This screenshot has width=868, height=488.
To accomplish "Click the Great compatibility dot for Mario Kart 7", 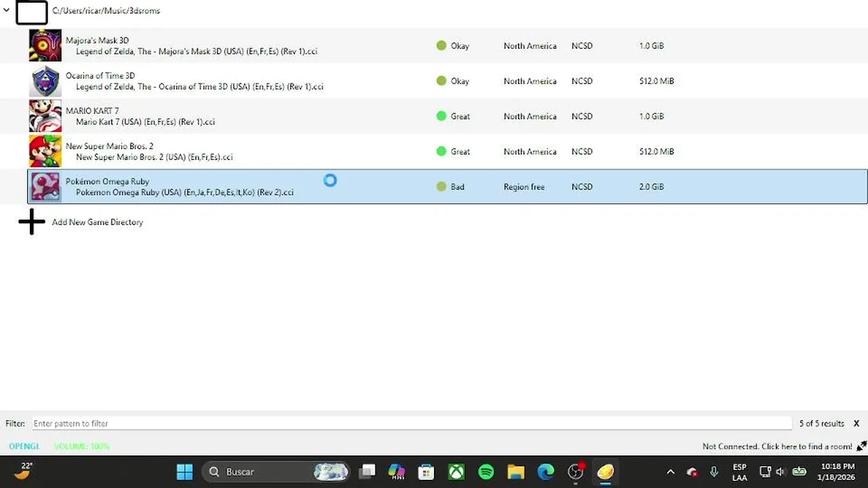I will 441,116.
